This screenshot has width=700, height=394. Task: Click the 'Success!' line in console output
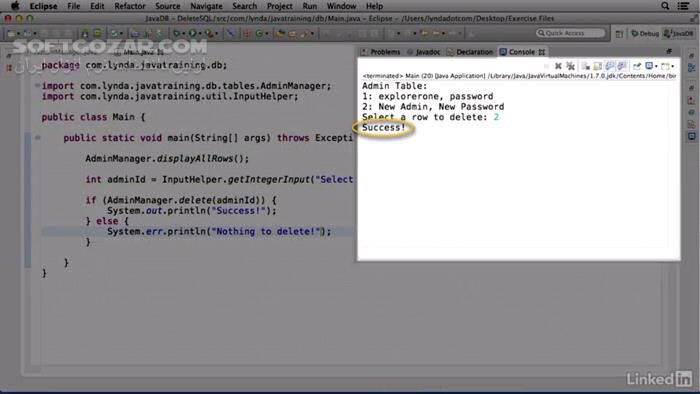click(383, 128)
